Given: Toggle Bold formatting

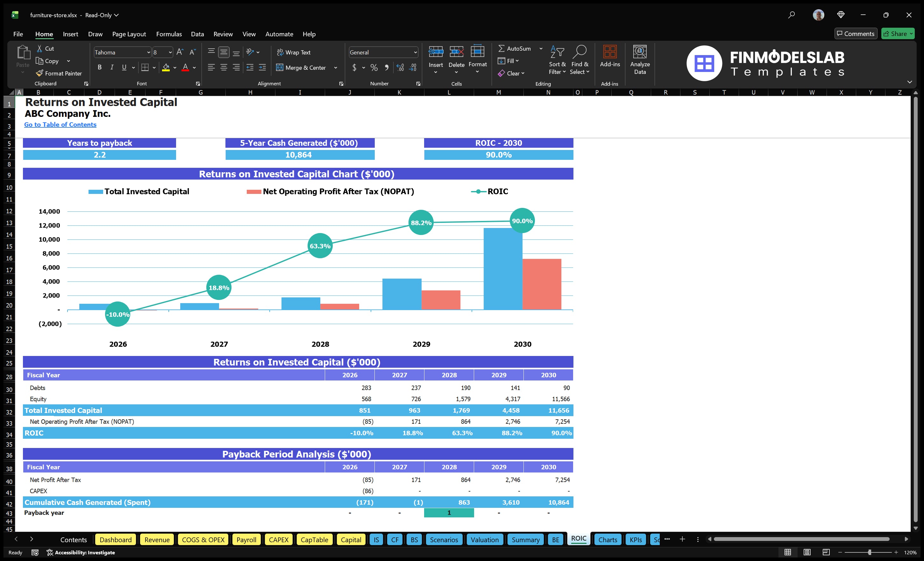Looking at the screenshot, I should (x=99, y=67).
